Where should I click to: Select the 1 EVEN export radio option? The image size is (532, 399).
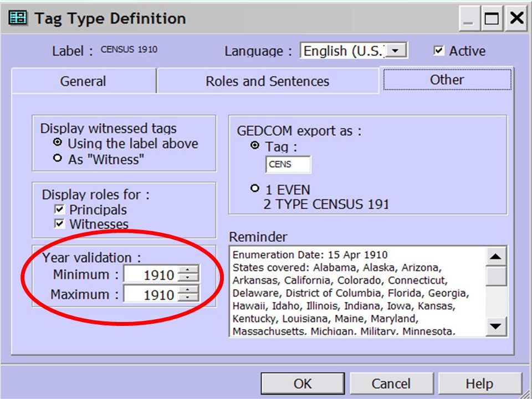click(x=254, y=188)
